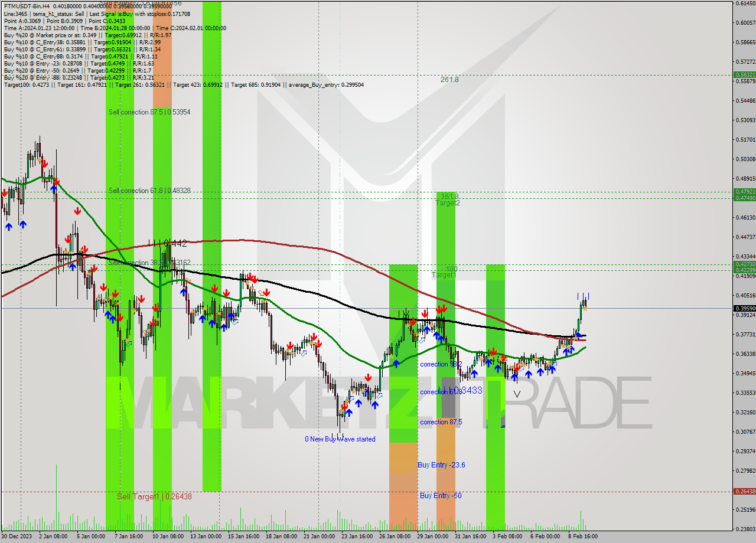Click the 'correction 38.2' blue label

[441, 364]
